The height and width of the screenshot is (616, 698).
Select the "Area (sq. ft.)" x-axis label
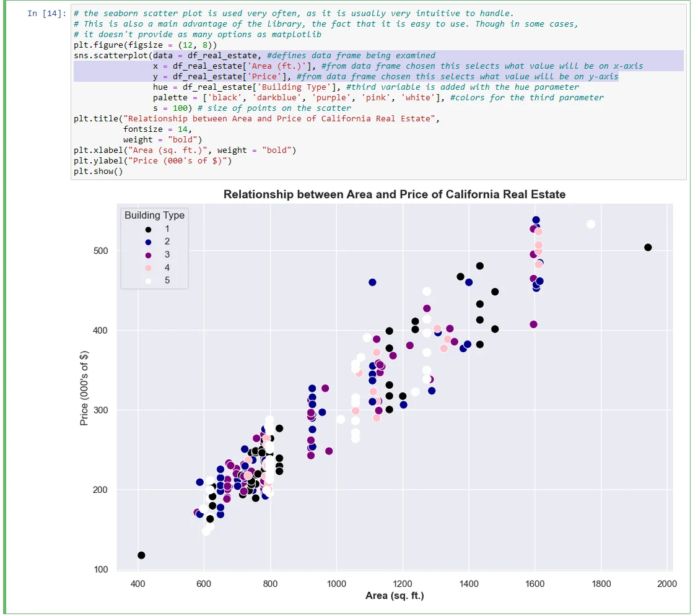[x=395, y=596]
